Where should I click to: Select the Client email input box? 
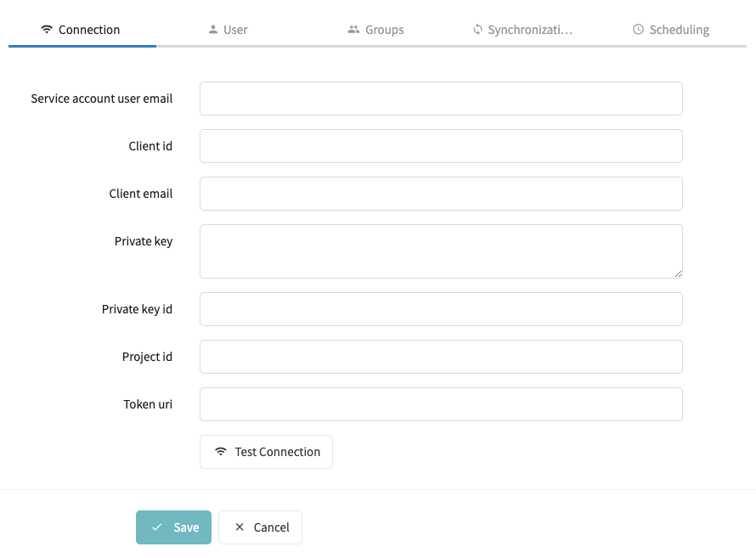(441, 194)
